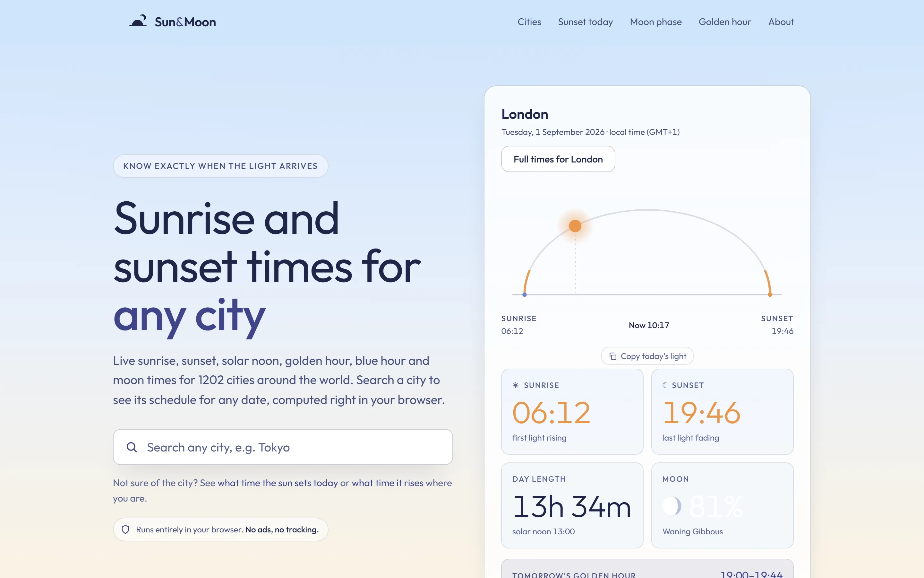
Task: Click the Sun&Moon logo icon
Action: 138,21
